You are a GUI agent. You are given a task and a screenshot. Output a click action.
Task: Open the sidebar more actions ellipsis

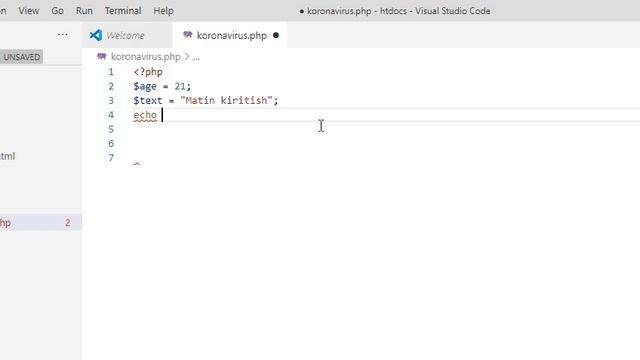coord(62,35)
